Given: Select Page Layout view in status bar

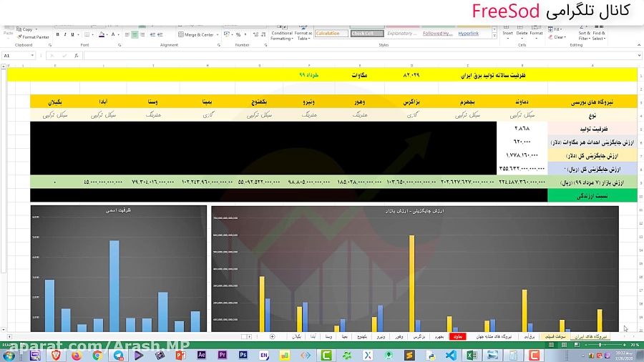Looking at the screenshot, I should point(564,345).
